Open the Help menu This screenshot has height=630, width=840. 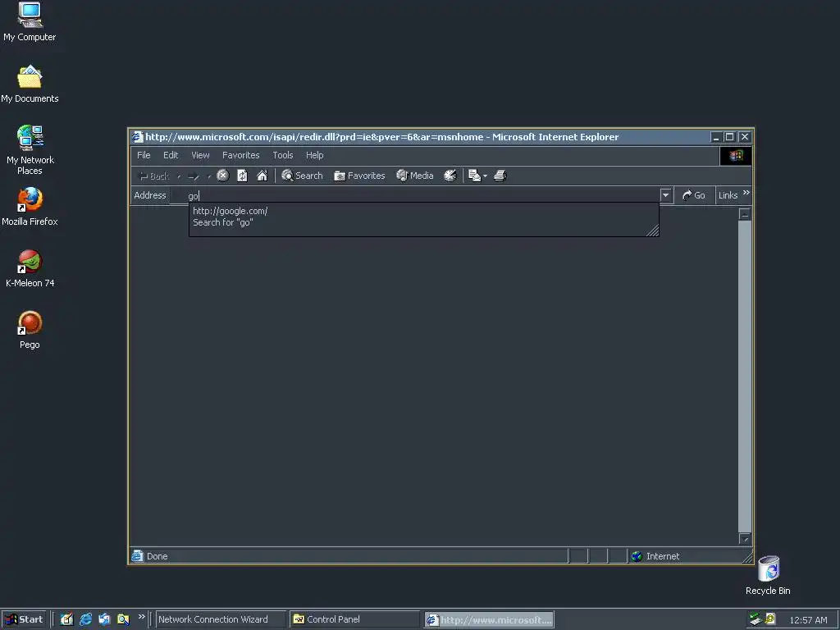pos(314,155)
